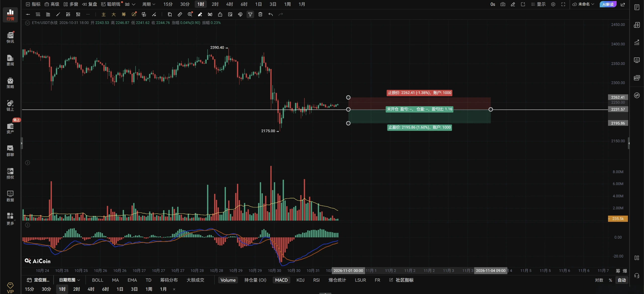Open the share arrow icon

623,4
